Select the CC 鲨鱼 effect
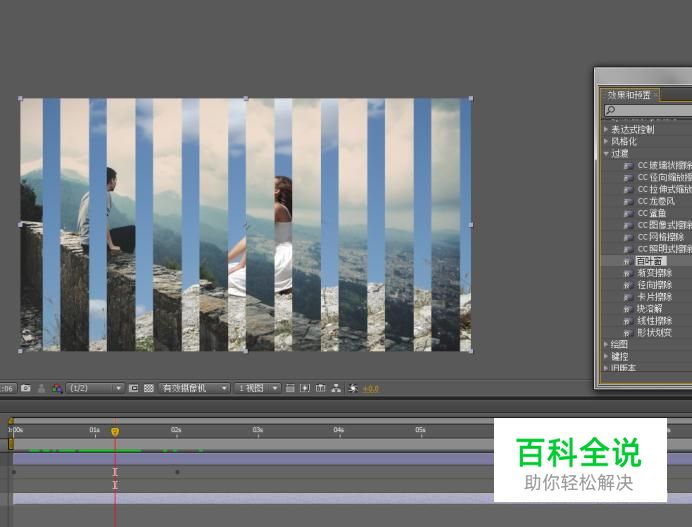This screenshot has height=527, width=692. click(x=652, y=213)
